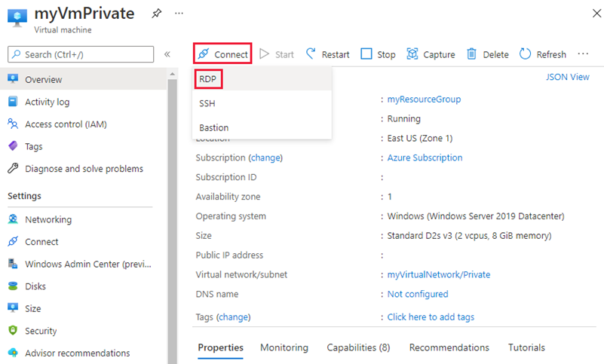This screenshot has width=604, height=364.
Task: Click the Refresh icon
Action: click(x=525, y=54)
